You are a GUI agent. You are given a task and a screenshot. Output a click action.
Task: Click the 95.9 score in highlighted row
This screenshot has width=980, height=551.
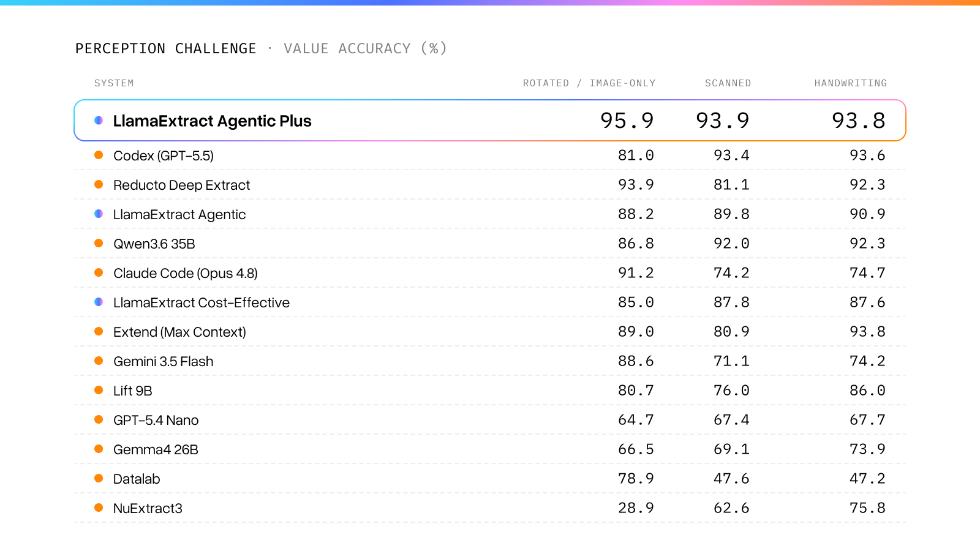tap(627, 121)
